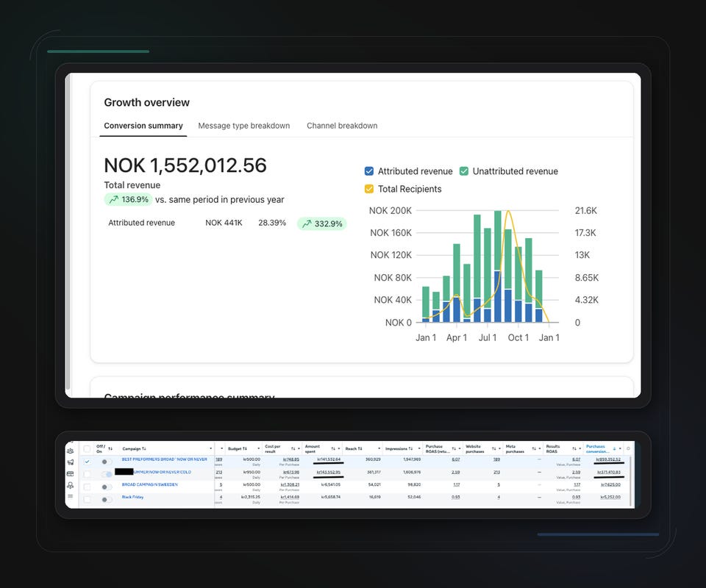706x588 pixels.
Task: Open the BEST PREFORMERS BROAD campaign link
Action: tap(164, 459)
